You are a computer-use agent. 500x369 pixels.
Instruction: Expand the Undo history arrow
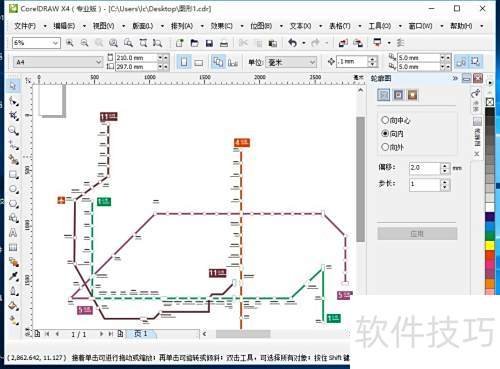tap(304, 43)
